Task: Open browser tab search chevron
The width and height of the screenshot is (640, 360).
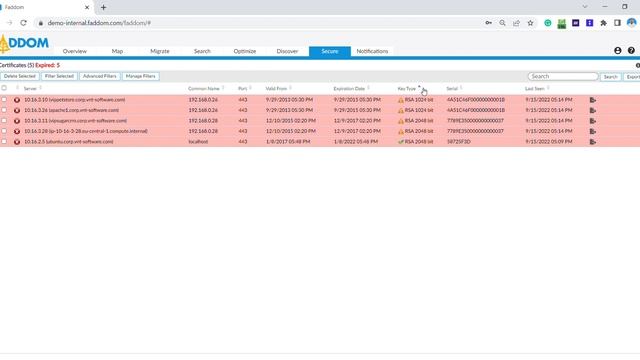Action: click(x=585, y=7)
